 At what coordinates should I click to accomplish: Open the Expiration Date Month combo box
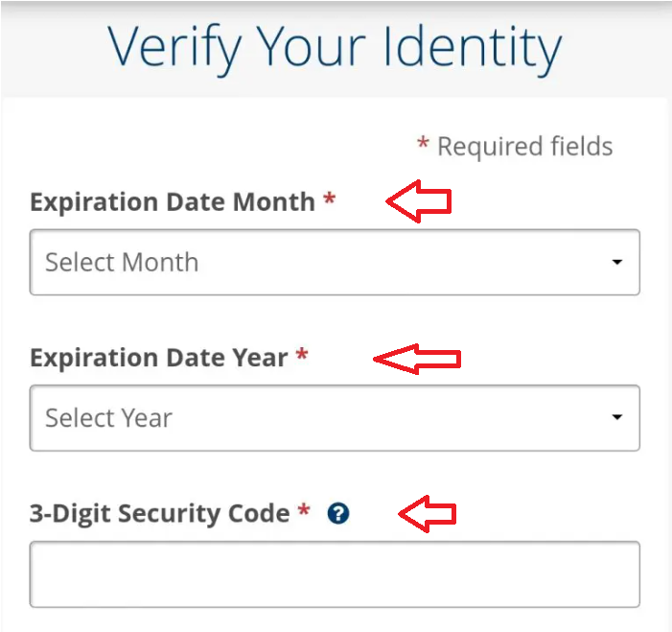(335, 262)
